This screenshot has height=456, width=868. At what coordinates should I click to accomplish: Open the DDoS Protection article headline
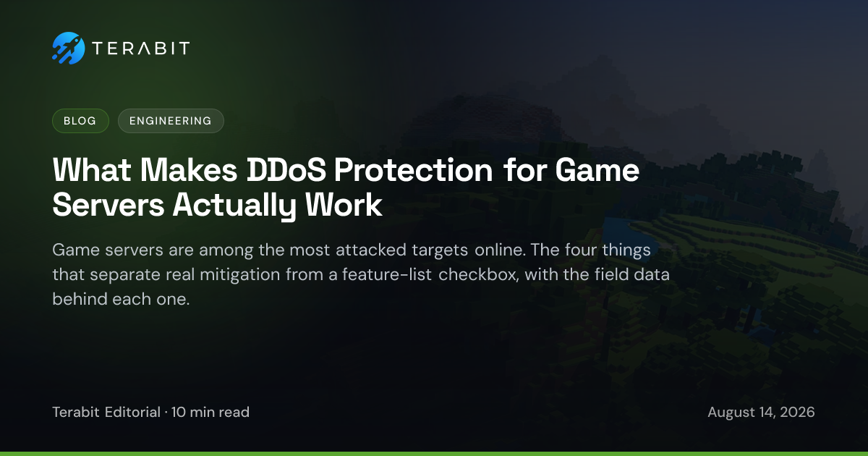point(346,188)
